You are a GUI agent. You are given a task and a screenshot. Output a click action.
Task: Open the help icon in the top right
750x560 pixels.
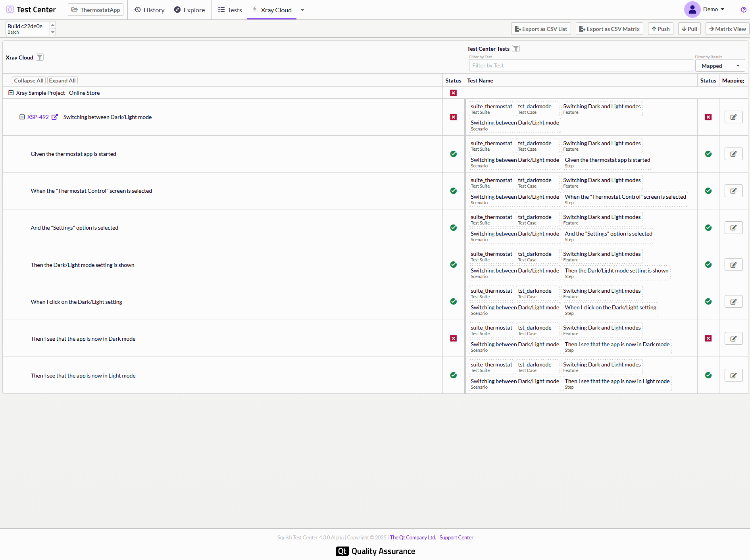click(x=743, y=10)
